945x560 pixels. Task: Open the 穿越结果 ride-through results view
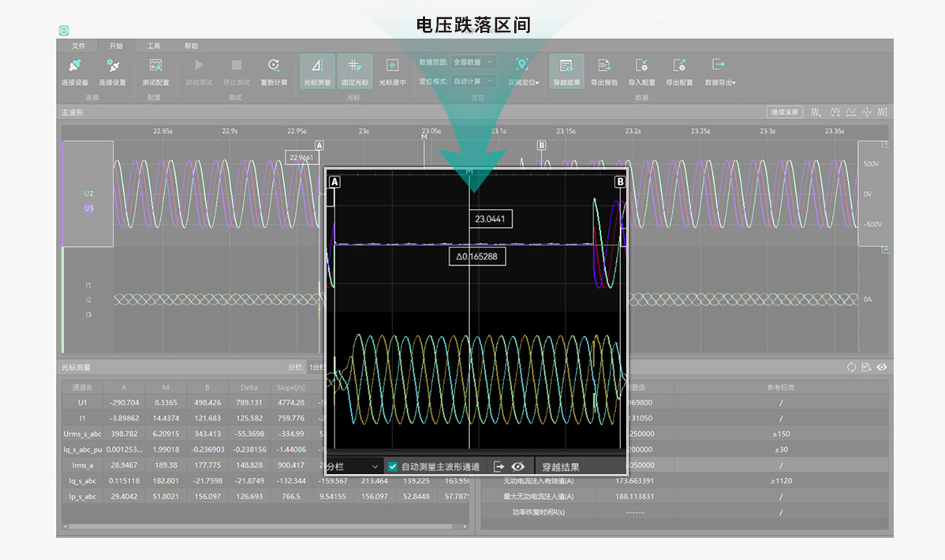[x=566, y=66]
